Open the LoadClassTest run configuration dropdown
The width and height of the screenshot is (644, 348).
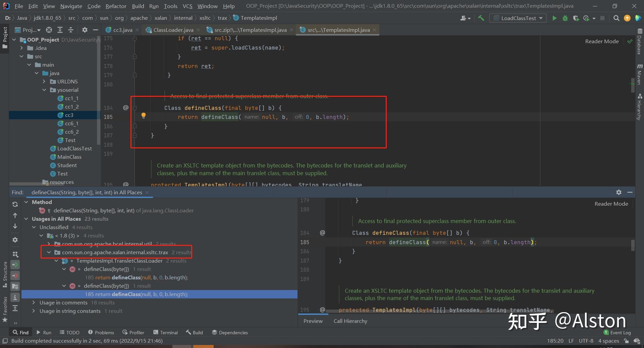[518, 18]
